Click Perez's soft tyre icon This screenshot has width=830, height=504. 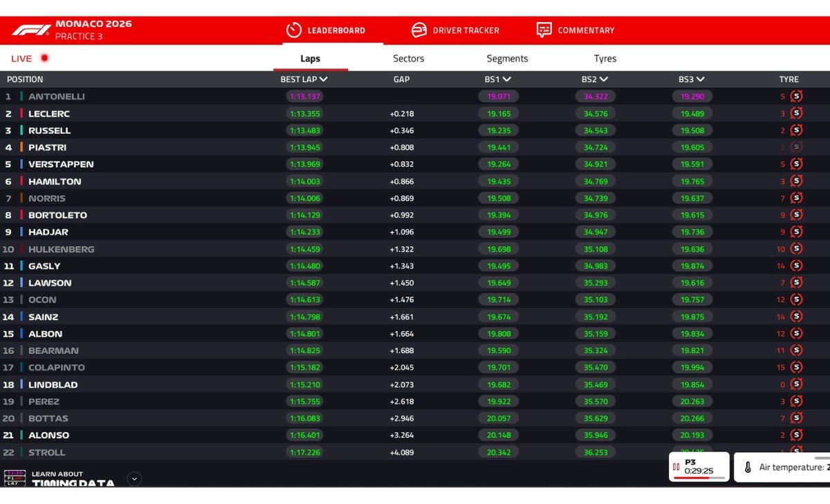(796, 402)
